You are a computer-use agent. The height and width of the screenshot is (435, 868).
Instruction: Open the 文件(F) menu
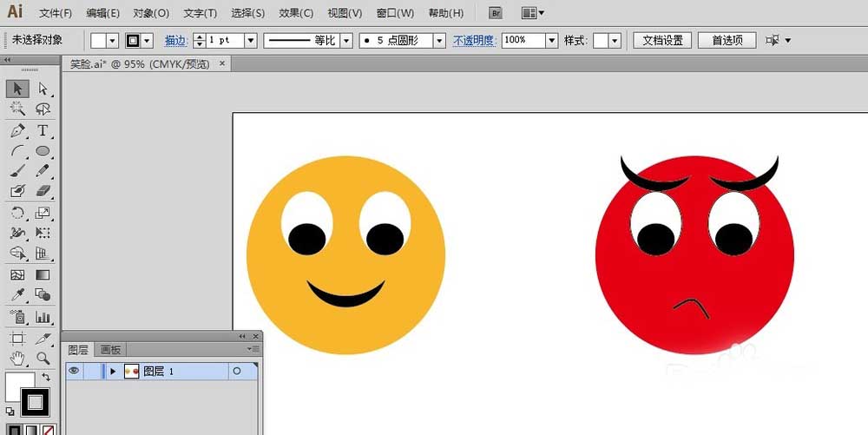56,13
